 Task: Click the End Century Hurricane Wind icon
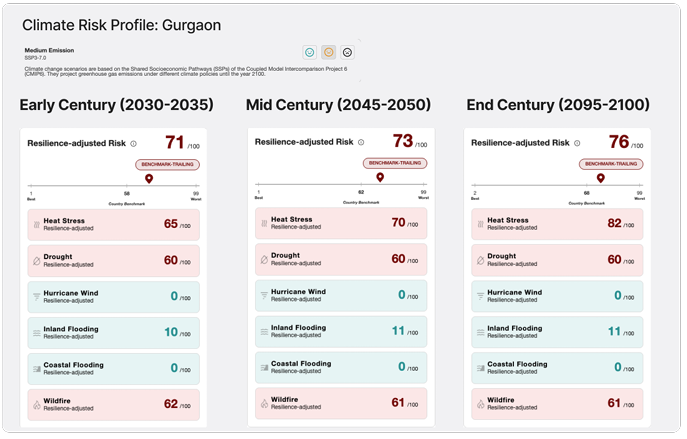(x=481, y=296)
